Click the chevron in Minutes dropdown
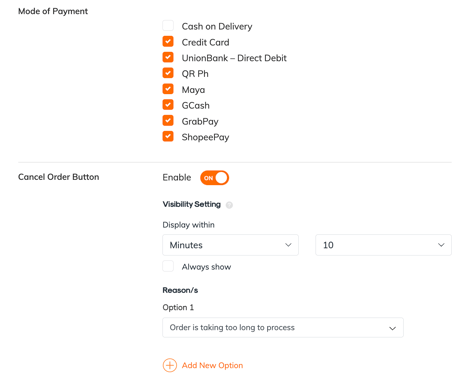This screenshot has width=474, height=381. (x=288, y=245)
